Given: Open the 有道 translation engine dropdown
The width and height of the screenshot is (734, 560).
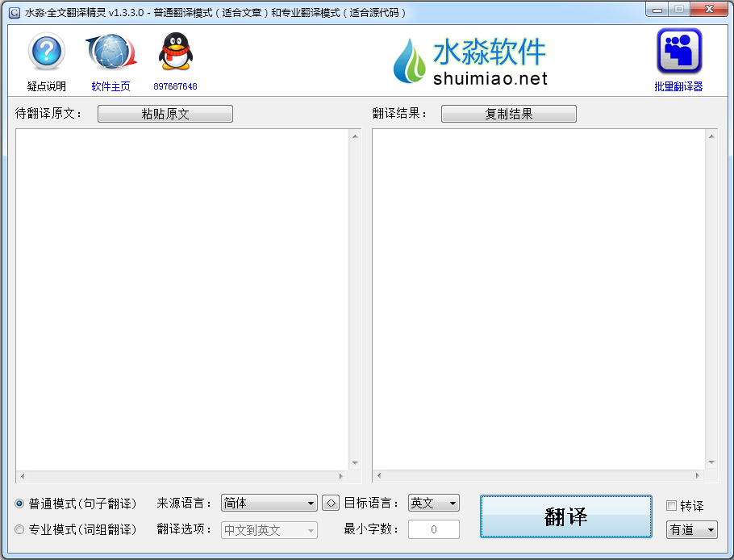Looking at the screenshot, I should click(x=690, y=530).
